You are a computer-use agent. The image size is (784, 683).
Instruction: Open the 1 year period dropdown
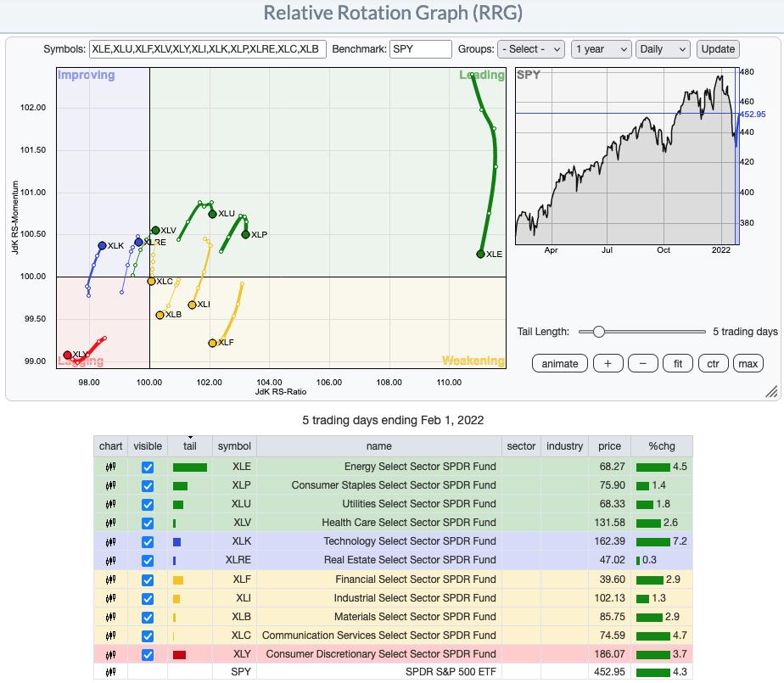[601, 49]
